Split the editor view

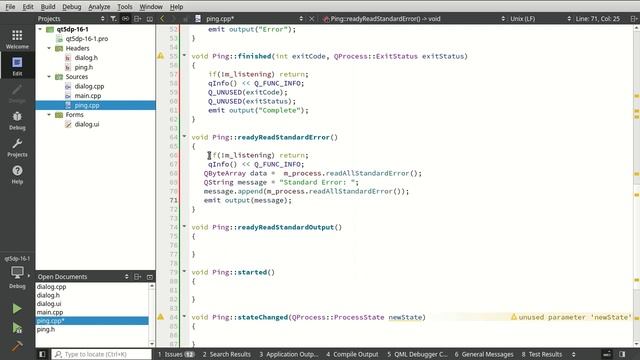634,18
